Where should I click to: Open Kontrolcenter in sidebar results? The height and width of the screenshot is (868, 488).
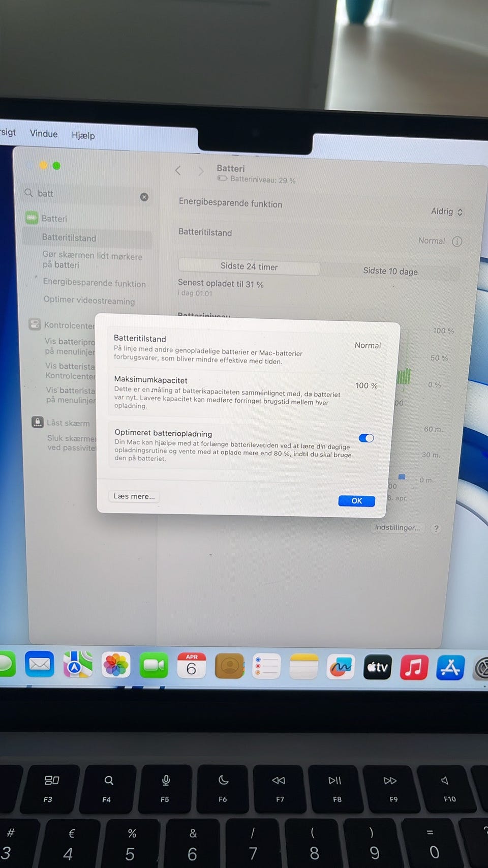[69, 325]
